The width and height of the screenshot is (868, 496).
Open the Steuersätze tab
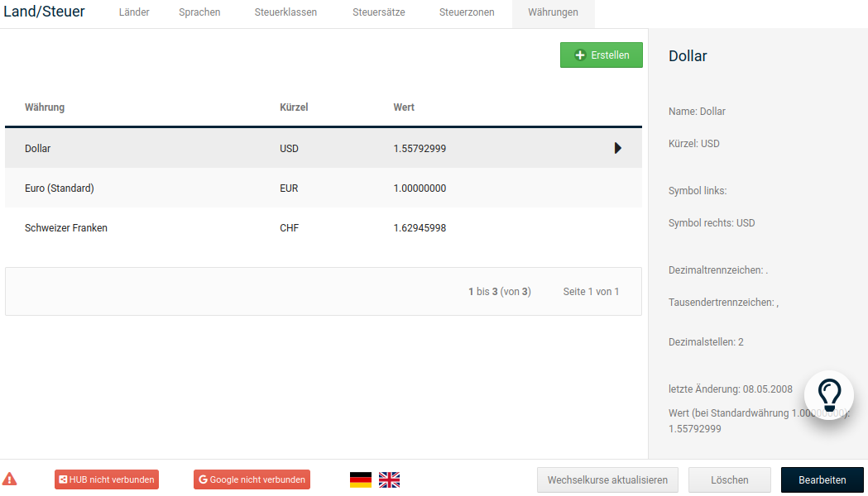coord(378,12)
